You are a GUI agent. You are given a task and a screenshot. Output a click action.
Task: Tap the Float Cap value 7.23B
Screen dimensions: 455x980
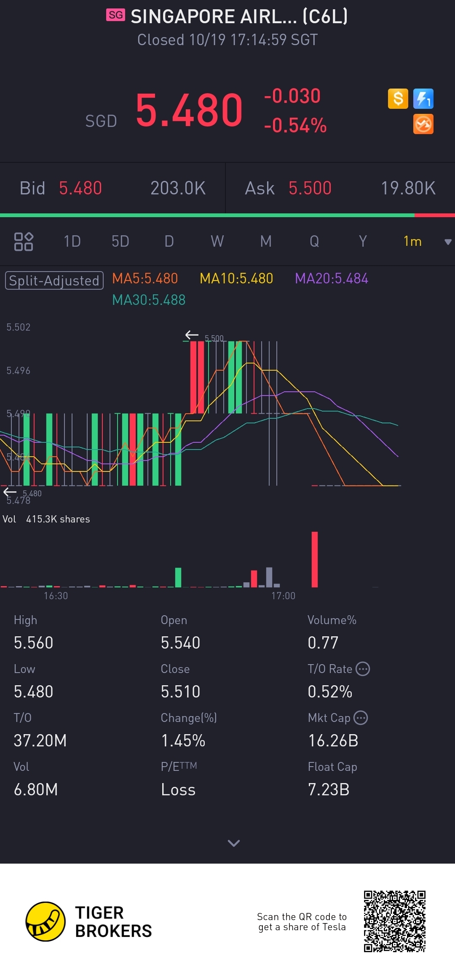(329, 789)
